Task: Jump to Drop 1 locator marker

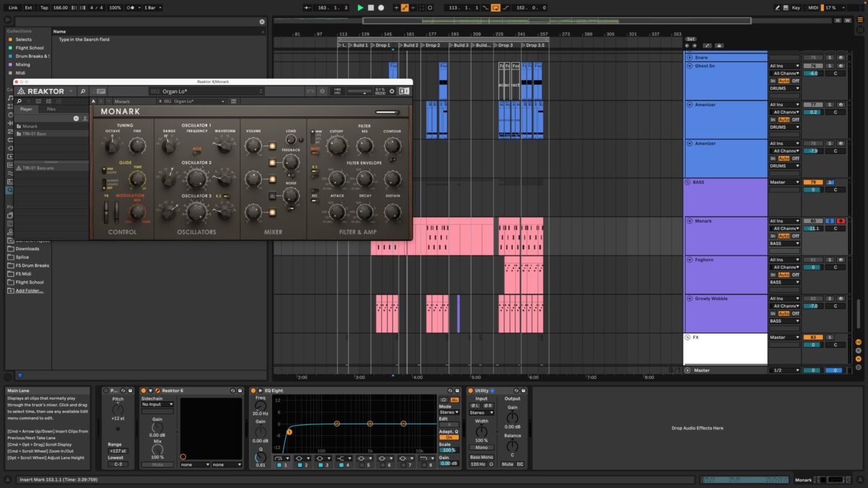Action: pos(382,45)
